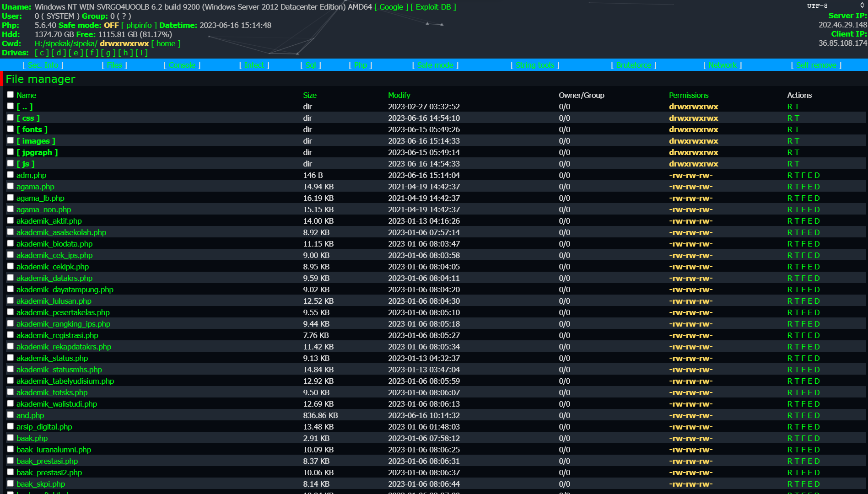The image size is (868, 494).
Task: Check box next to arsip_digital.php
Action: tap(10, 426)
